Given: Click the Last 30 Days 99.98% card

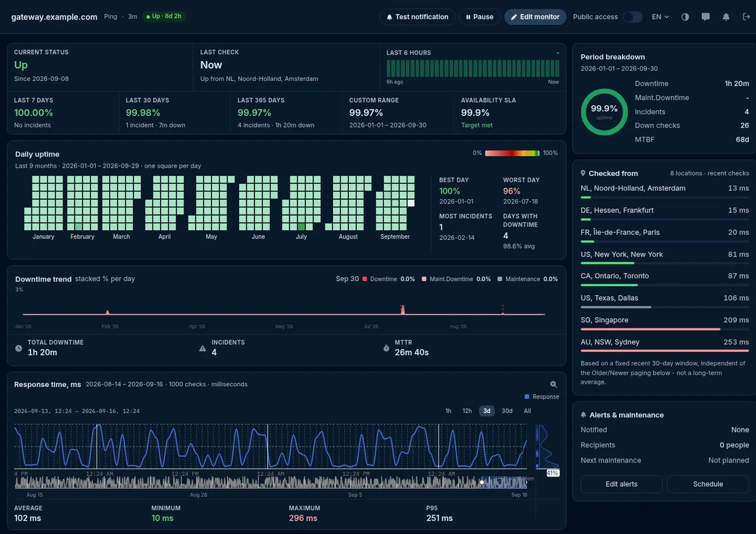Looking at the screenshot, I should (174, 113).
